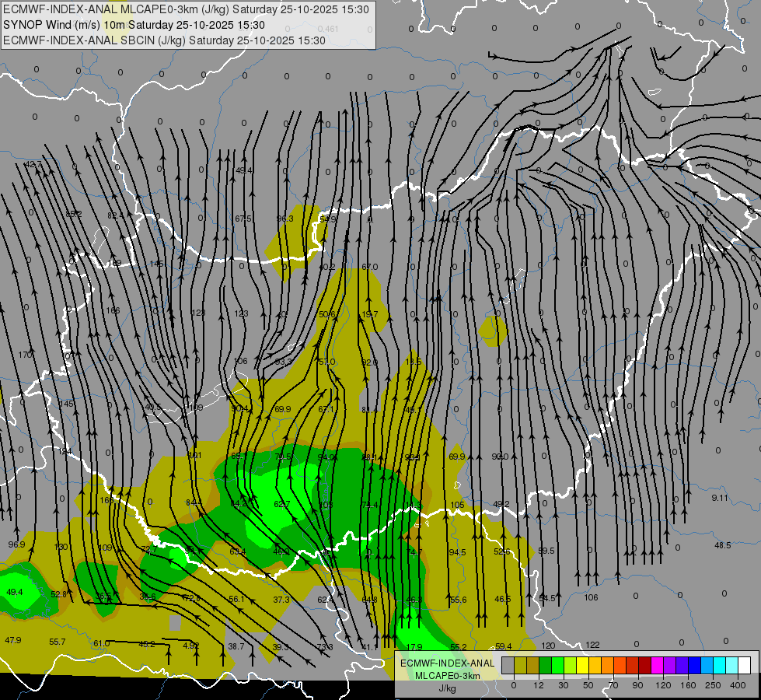The width and height of the screenshot is (761, 700).
Task: Click map value '46.5'
Action: pos(502,599)
